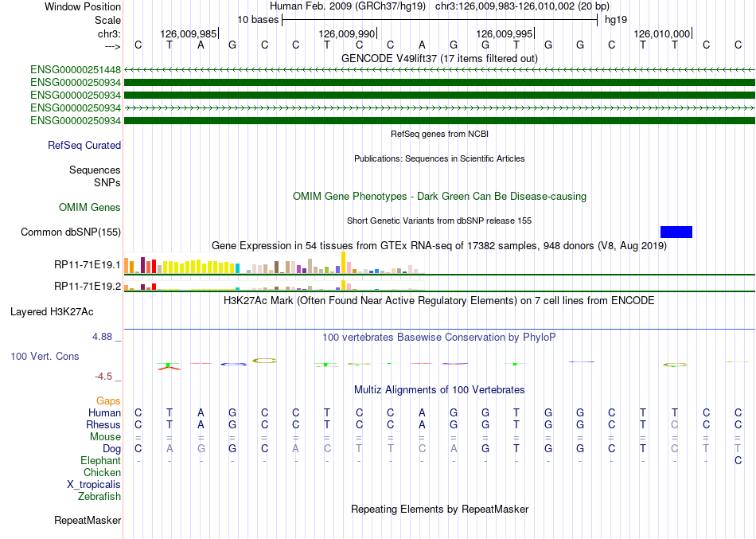The image size is (756, 539).
Task: Click the 126,009,990 ruler position marker
Action: (x=347, y=33)
